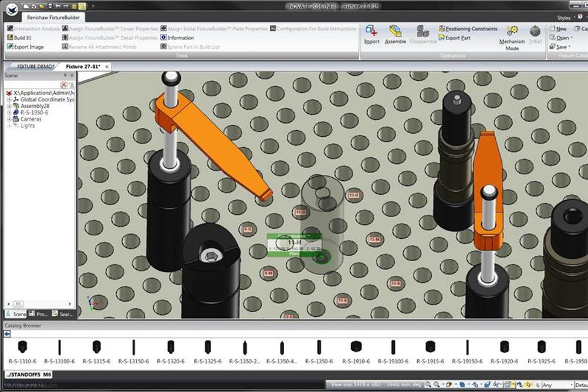Select Cameras in scene tree
Screen dimensions: 588x392
(31, 119)
